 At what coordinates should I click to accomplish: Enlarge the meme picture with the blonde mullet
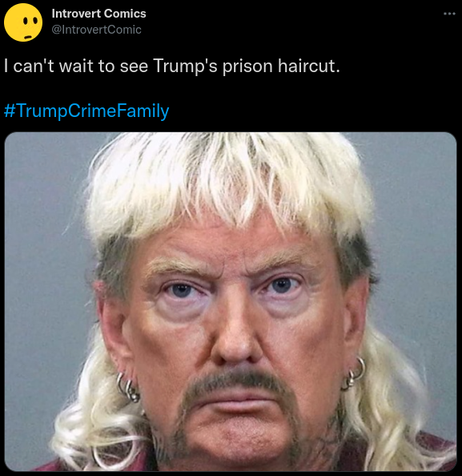[231, 301]
